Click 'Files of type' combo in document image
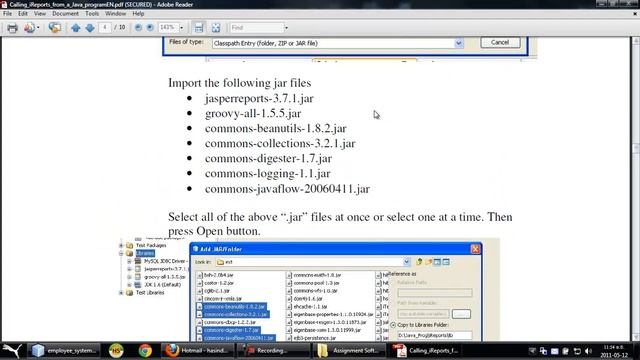This screenshot has height=360, width=640. [x=338, y=43]
